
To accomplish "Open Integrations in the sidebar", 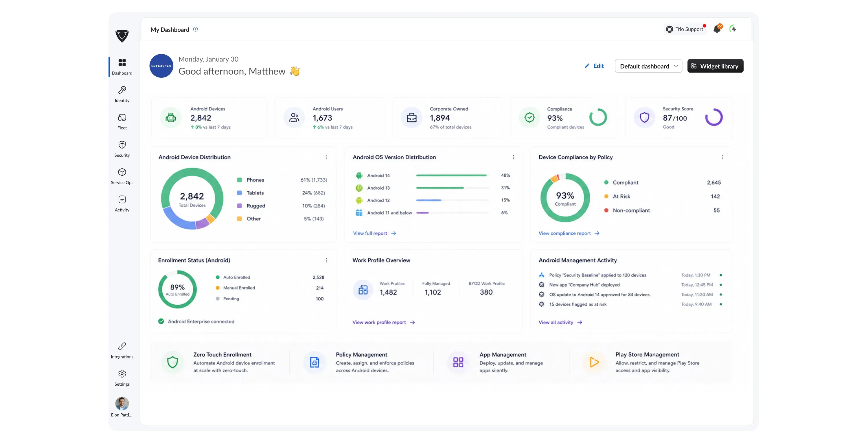I will pyautogui.click(x=122, y=350).
